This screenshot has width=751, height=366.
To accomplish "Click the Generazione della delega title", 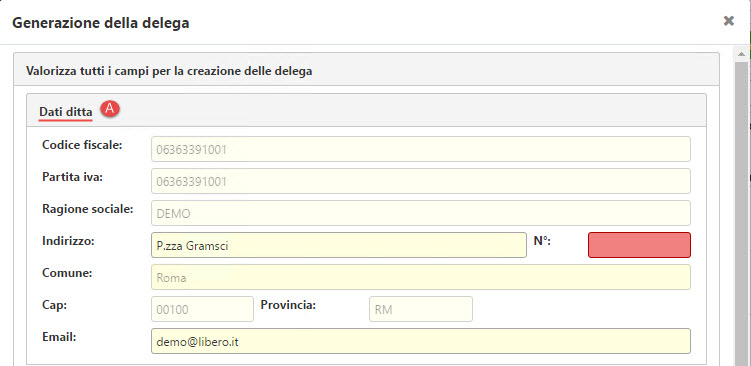I will pos(101,23).
